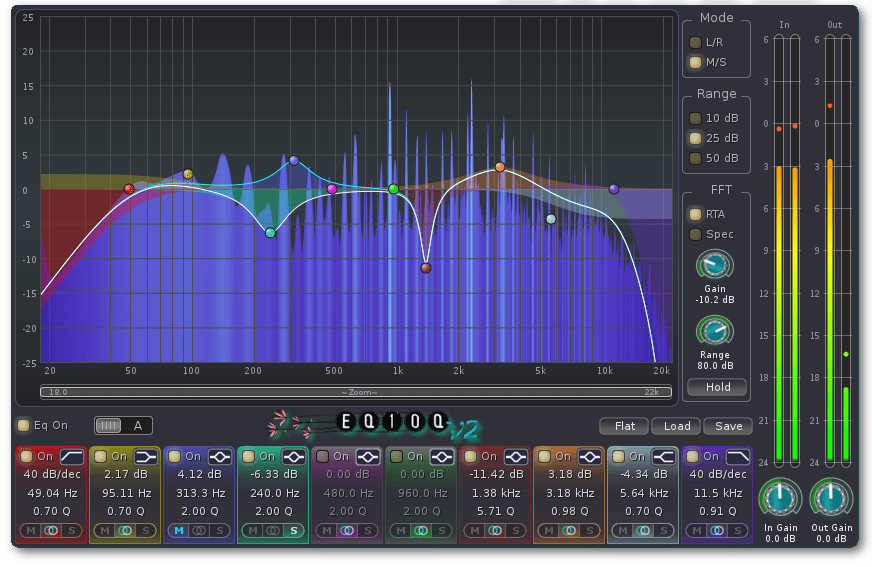Click the S button of the 240.0 Hz band
Screen dimensions: 872x567
[294, 531]
